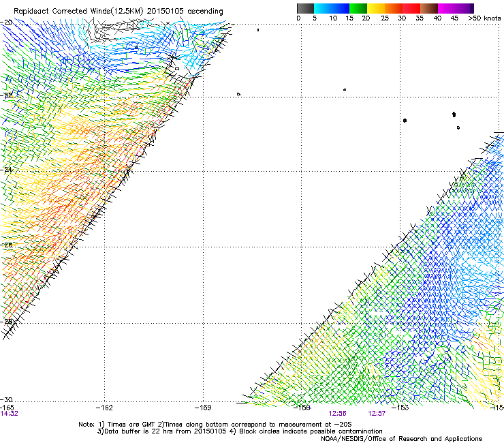Click the cyan 5-10 knots legend color

(323, 8)
